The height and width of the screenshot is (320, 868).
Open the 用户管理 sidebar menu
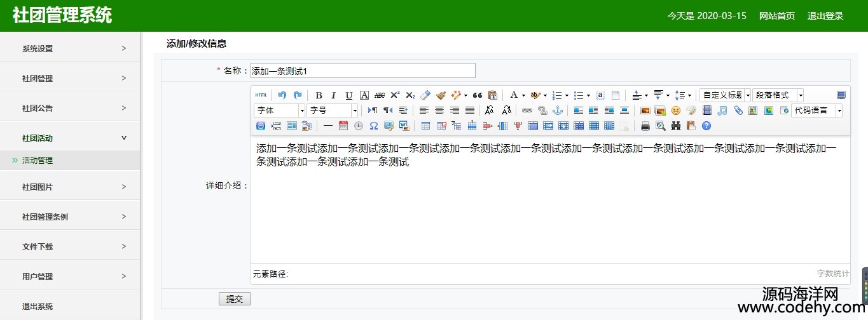tap(70, 277)
